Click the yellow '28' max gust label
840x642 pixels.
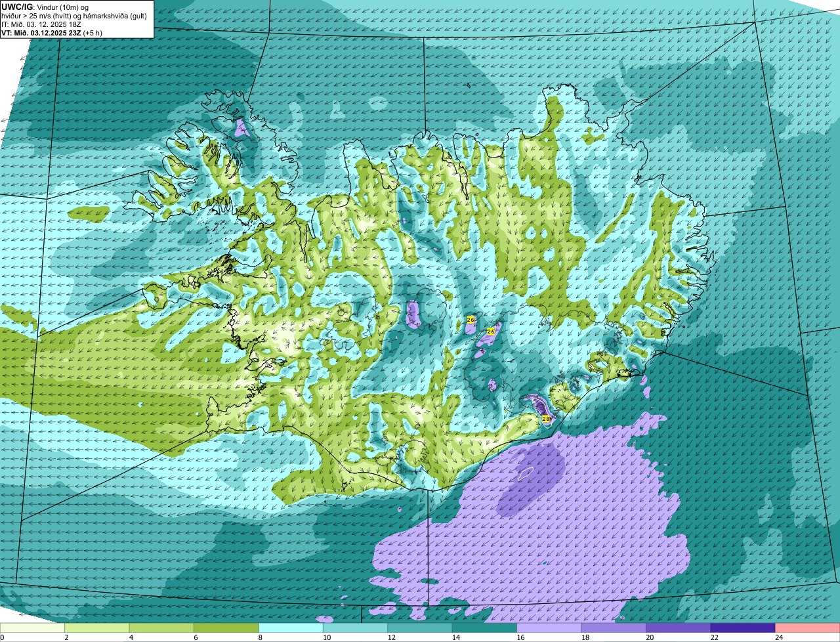click(545, 418)
